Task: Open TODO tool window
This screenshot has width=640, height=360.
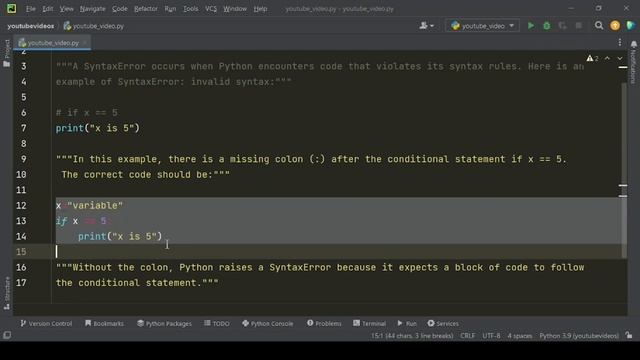Action: tap(217, 323)
